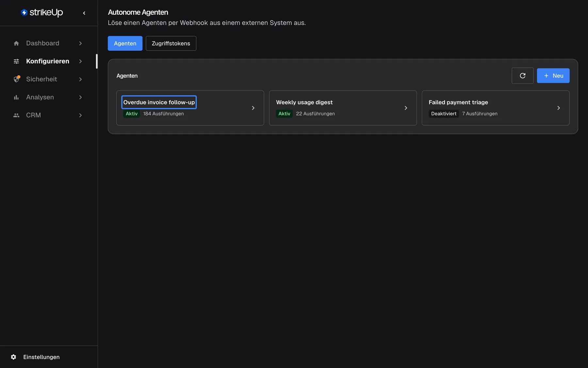Open Weekly usage digest via its chevron
This screenshot has height=368, width=588.
pyautogui.click(x=406, y=108)
